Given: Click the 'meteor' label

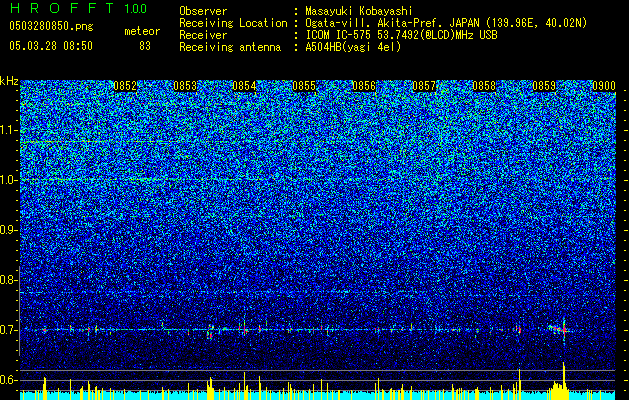Looking at the screenshot, I should [142, 31].
